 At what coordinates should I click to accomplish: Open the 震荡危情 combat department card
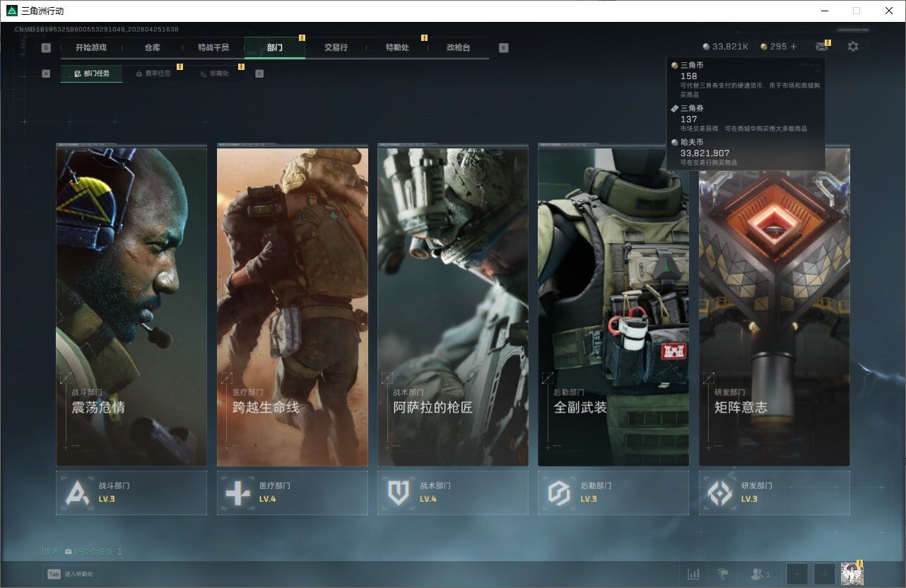(131, 307)
